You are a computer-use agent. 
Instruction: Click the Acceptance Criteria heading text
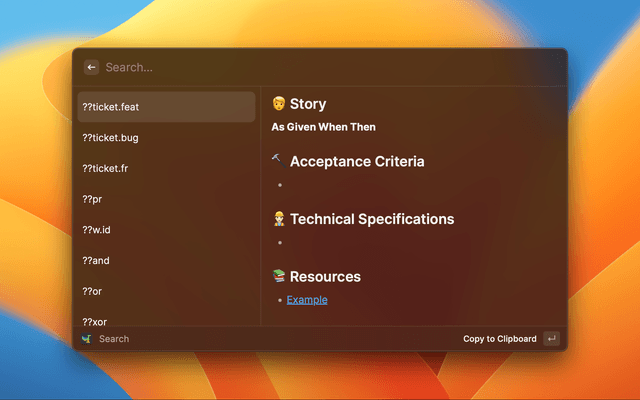[357, 161]
